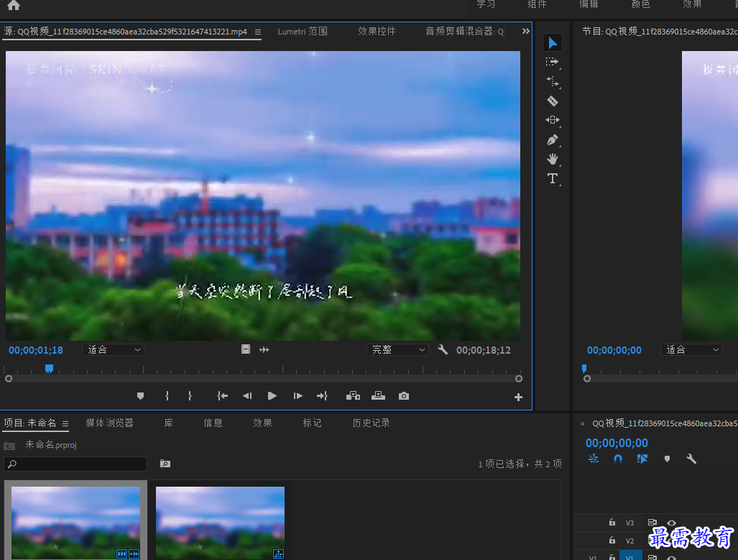Step back one frame

point(247,396)
